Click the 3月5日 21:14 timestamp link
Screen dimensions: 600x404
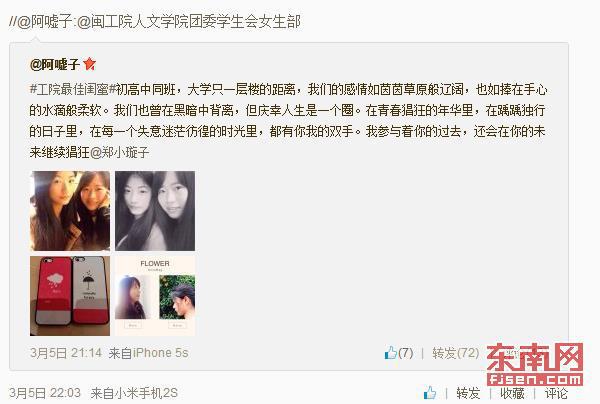click(x=66, y=352)
